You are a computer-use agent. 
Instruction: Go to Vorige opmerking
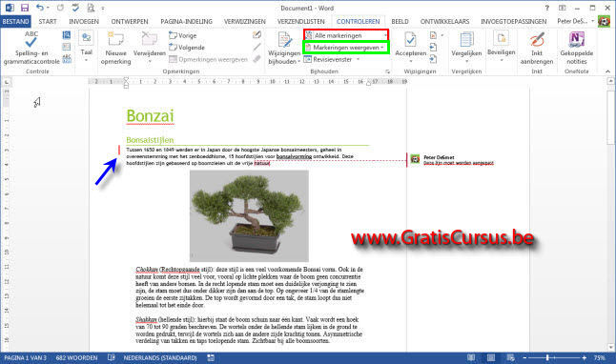(183, 35)
